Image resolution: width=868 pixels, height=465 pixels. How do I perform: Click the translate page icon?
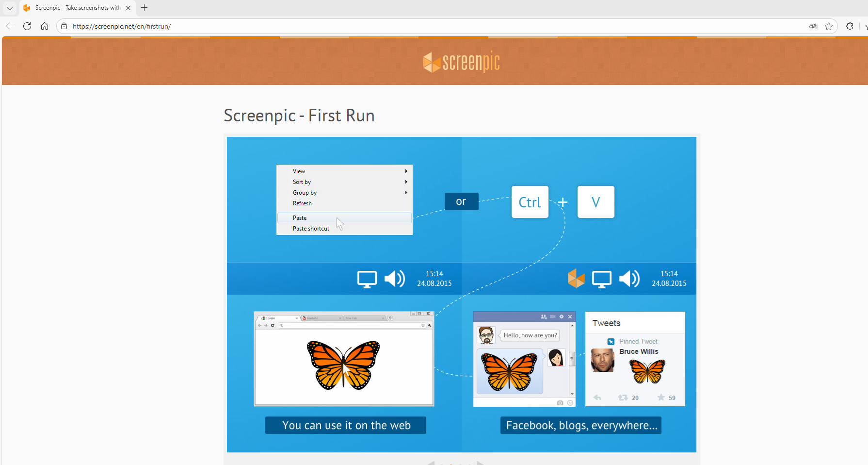813,26
